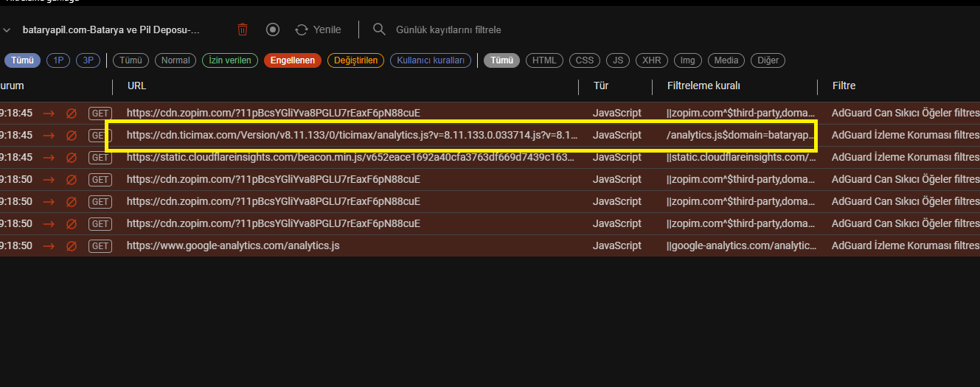
Task: Filter log by CSS type
Action: tap(584, 60)
